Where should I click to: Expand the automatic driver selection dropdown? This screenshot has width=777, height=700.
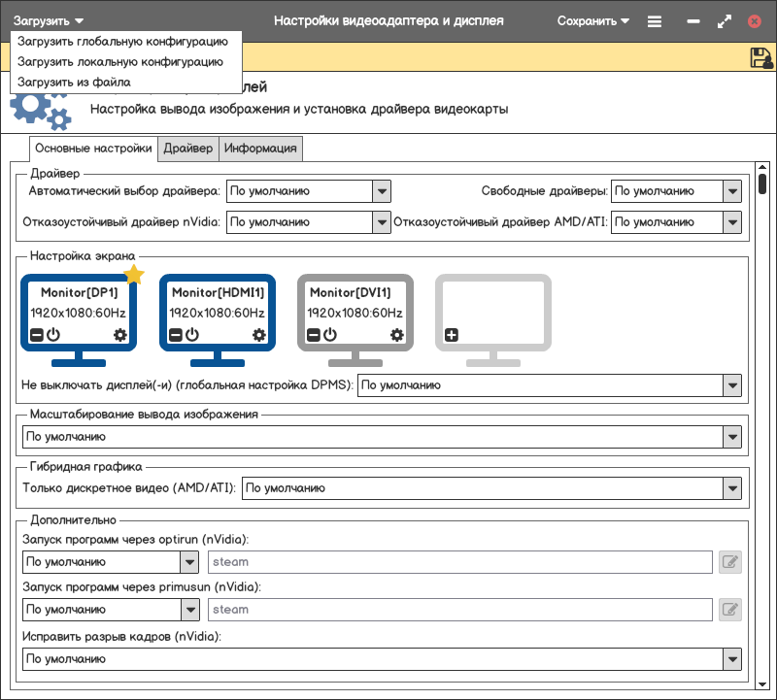382,191
